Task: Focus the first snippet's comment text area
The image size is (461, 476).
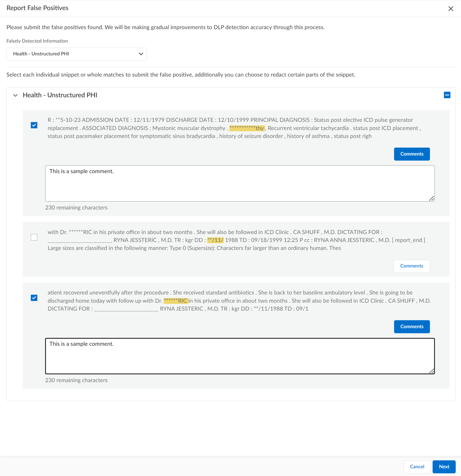Action: (240, 184)
